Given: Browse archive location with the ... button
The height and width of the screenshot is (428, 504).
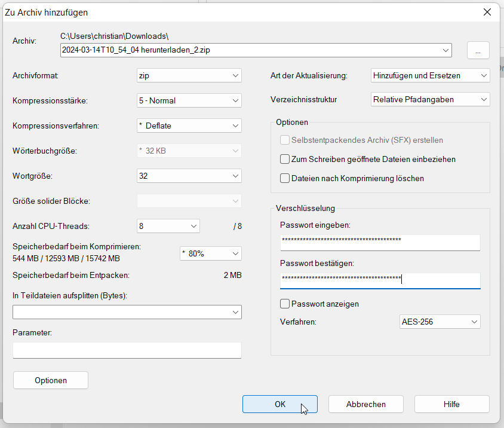Looking at the screenshot, I should 478,51.
